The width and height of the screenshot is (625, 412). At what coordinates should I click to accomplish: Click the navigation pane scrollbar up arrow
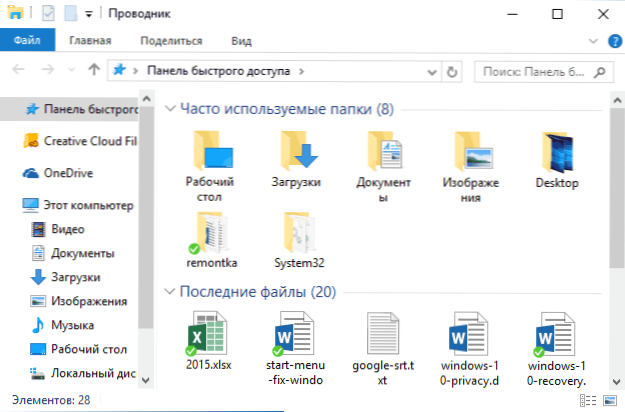146,98
